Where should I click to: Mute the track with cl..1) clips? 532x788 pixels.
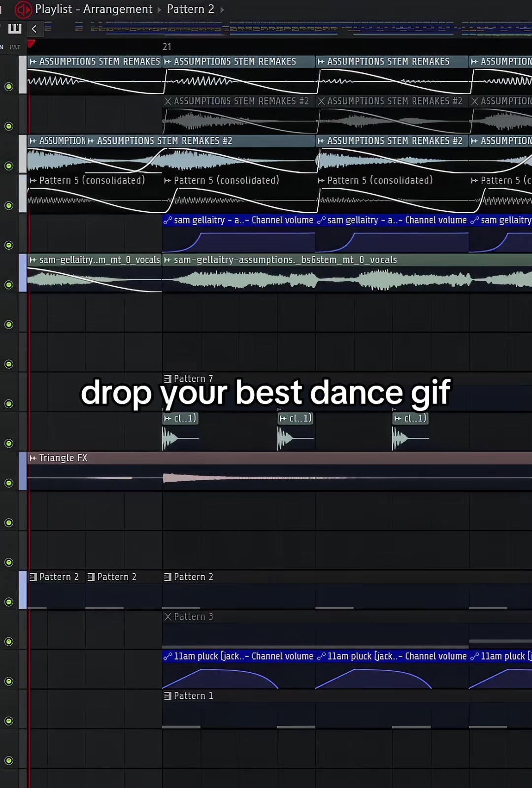(x=8, y=443)
